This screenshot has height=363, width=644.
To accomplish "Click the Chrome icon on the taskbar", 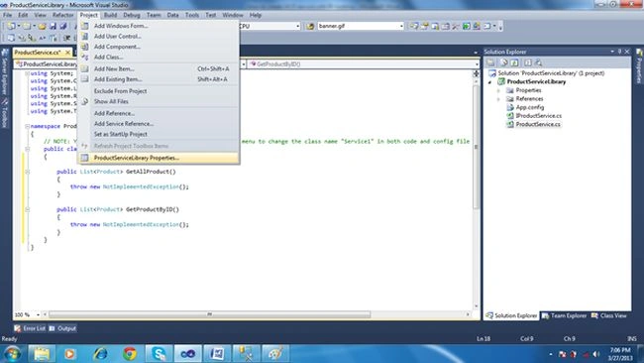I will (130, 353).
